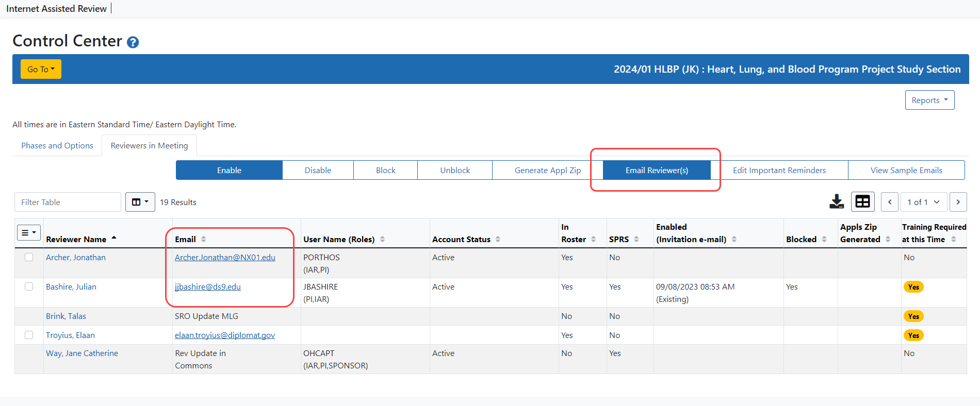This screenshot has width=980, height=406.
Task: Sort by Training Required arrows
Action: coord(954,239)
